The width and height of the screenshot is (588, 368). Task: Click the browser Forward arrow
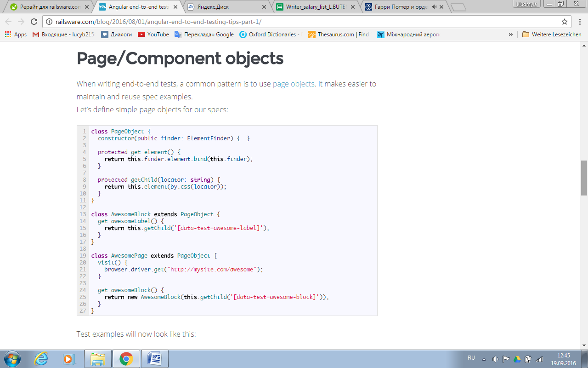21,22
